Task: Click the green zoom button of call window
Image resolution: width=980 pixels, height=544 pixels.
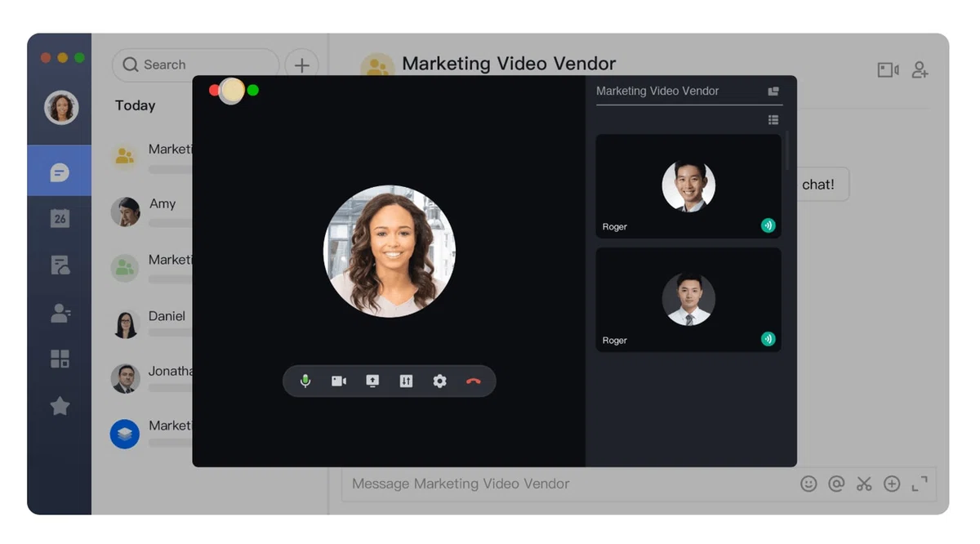Action: pyautogui.click(x=253, y=90)
